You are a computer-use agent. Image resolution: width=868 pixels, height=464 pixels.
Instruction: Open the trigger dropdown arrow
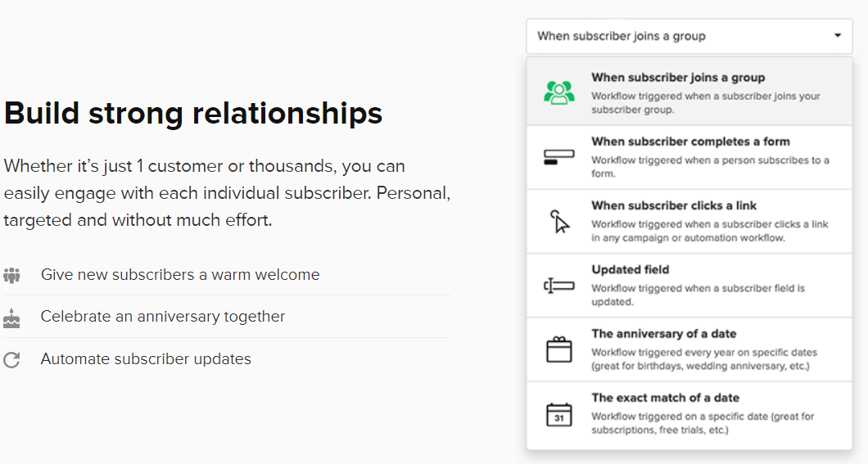click(838, 36)
